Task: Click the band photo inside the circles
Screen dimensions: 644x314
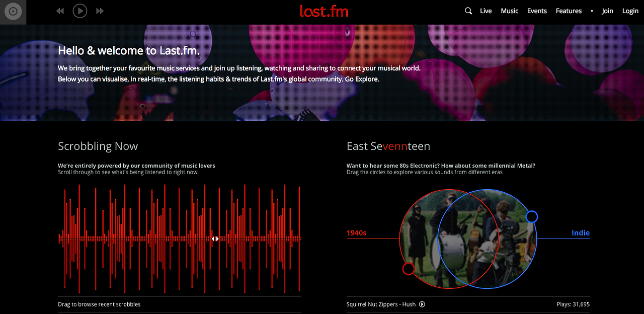Action: (x=468, y=239)
